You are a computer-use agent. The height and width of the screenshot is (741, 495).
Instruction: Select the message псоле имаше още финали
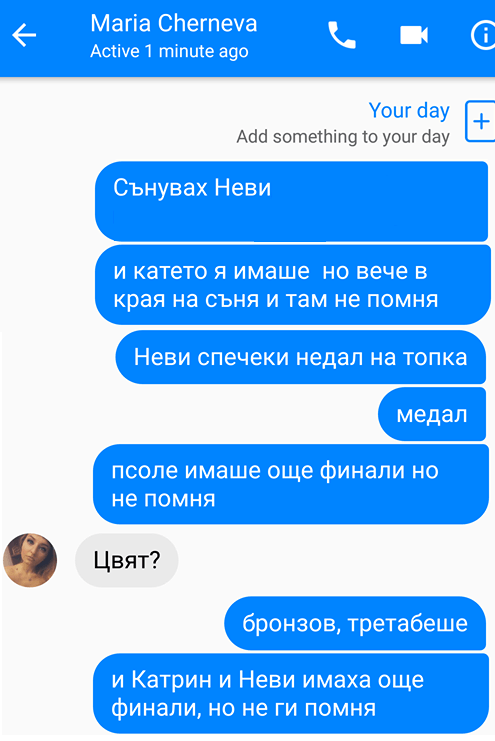point(291,484)
